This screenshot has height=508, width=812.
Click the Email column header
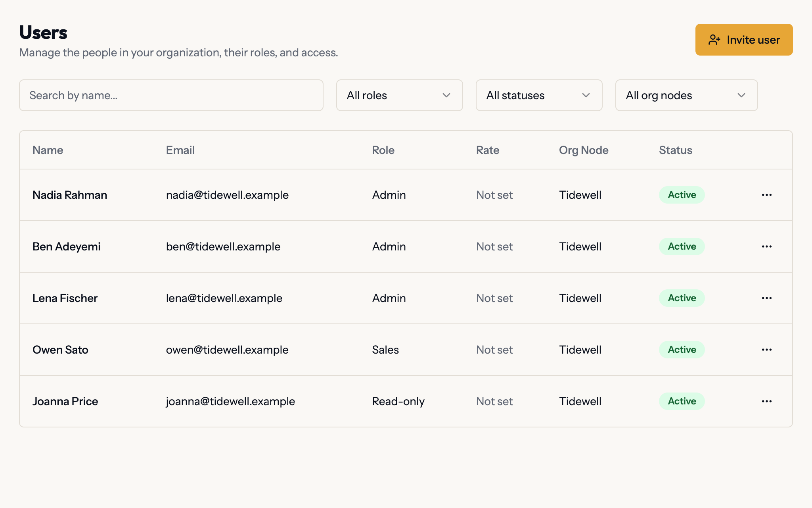pyautogui.click(x=180, y=150)
